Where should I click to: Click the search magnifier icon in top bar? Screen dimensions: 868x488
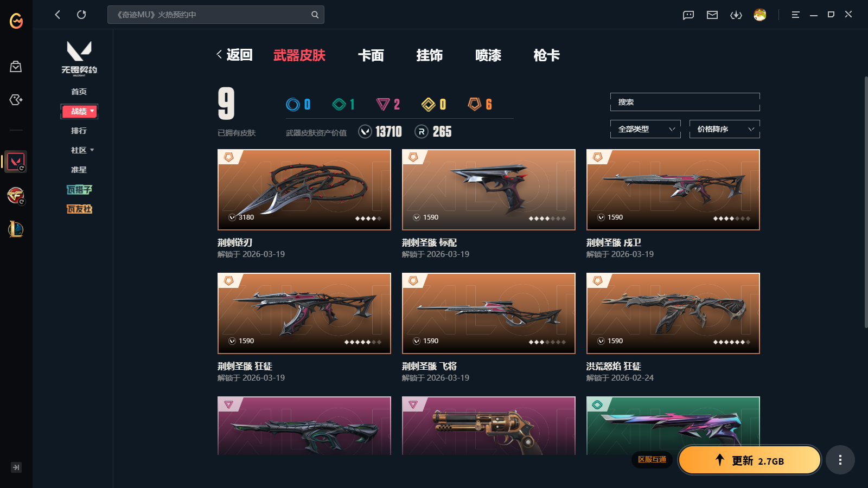315,15
